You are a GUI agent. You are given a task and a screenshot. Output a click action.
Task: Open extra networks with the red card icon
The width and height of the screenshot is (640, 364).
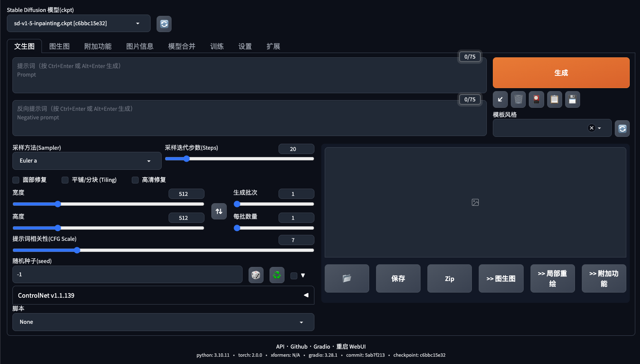pos(536,100)
